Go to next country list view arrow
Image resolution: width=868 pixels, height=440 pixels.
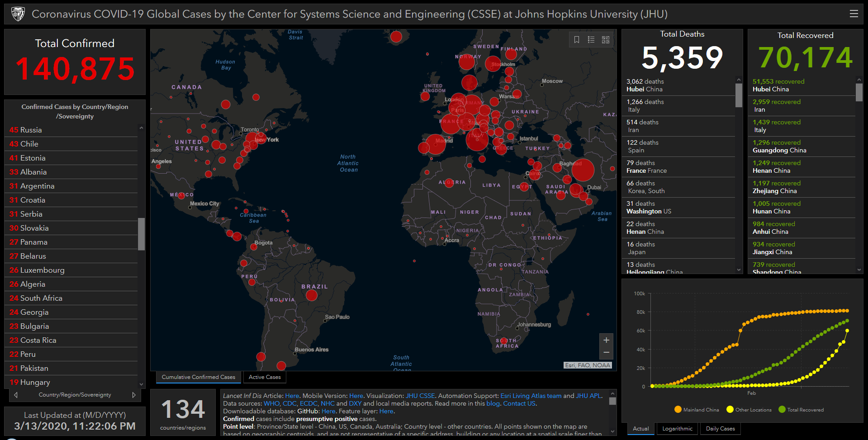pyautogui.click(x=134, y=395)
